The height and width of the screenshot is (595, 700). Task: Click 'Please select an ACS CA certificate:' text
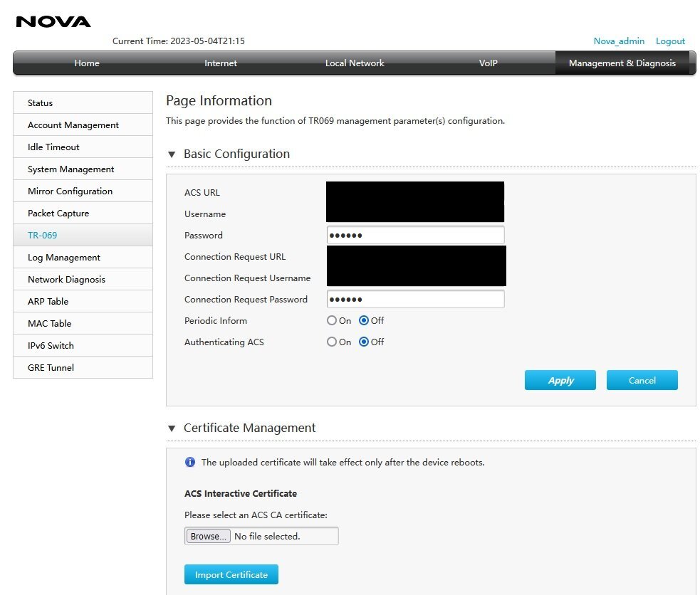coord(256,515)
